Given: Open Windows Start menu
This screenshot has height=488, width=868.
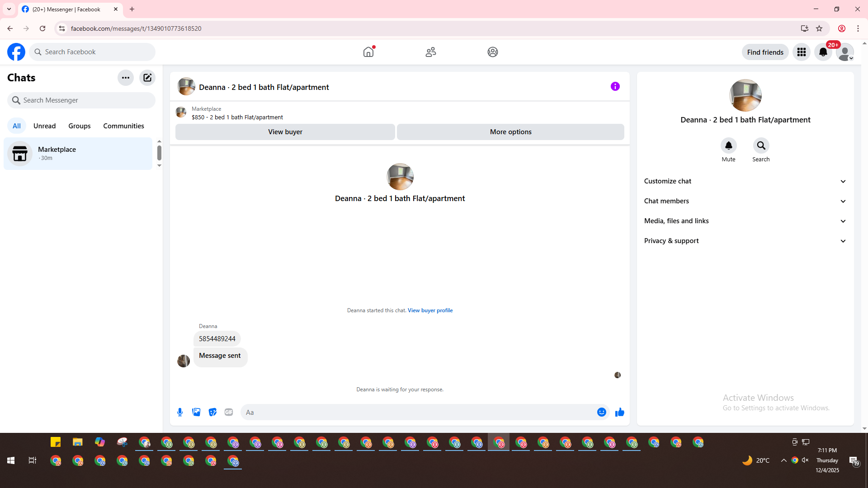Looking at the screenshot, I should pos(11,460).
